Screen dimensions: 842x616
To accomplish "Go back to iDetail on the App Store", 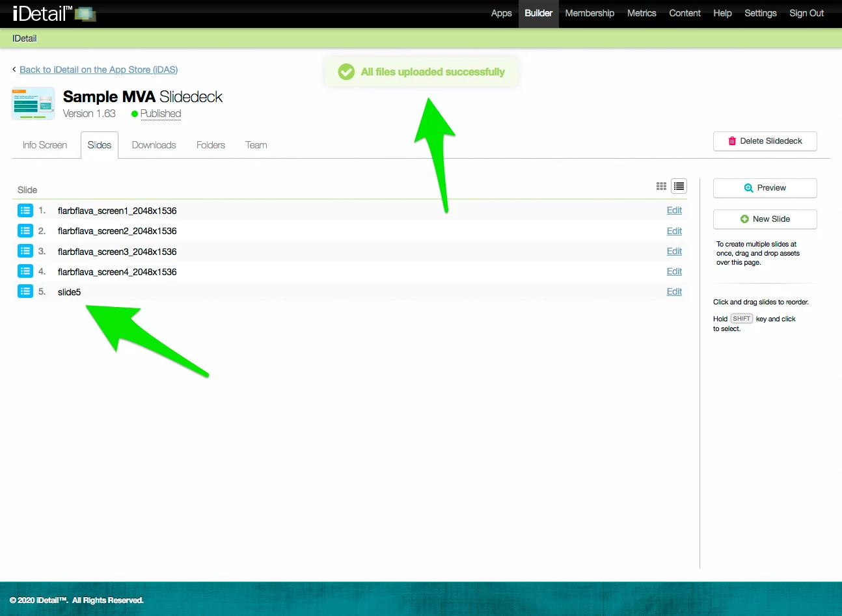I will pyautogui.click(x=98, y=70).
